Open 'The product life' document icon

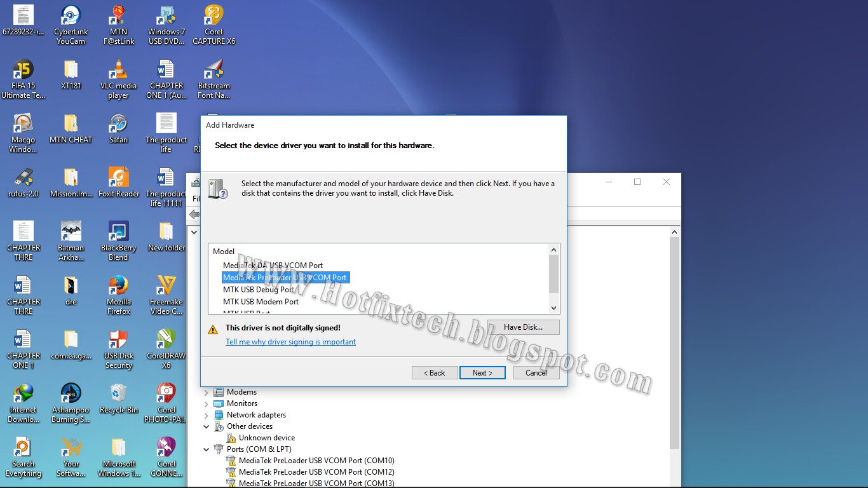click(x=166, y=133)
